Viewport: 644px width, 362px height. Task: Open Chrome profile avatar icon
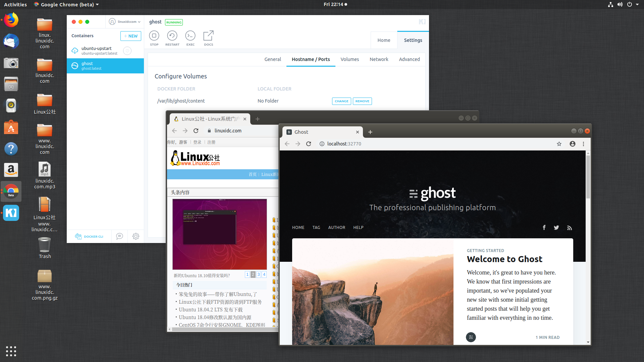click(573, 144)
